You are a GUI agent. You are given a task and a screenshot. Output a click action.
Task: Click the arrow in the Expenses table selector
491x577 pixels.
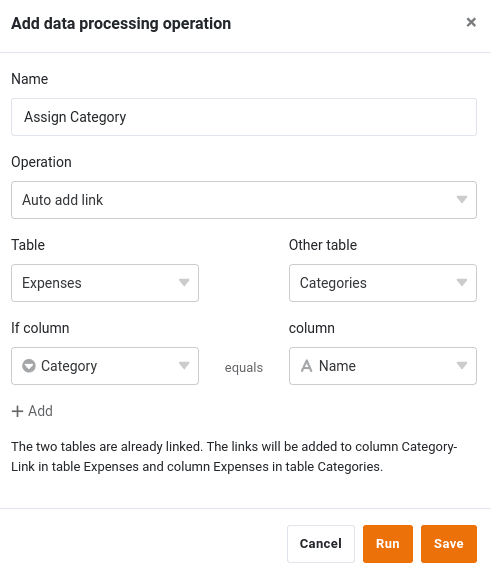(184, 283)
